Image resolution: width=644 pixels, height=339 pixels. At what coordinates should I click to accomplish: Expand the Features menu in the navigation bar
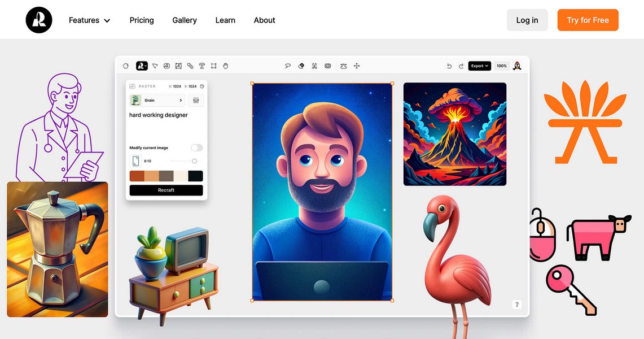click(89, 20)
